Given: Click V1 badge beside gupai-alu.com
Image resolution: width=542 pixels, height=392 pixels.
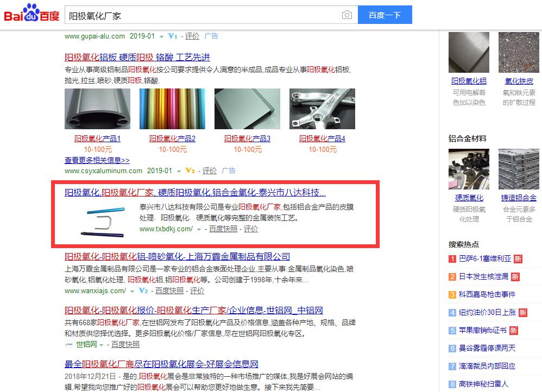Looking at the screenshot, I should point(173,36).
